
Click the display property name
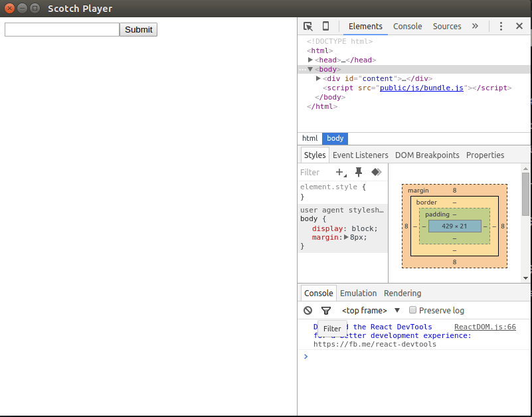[x=327, y=228]
